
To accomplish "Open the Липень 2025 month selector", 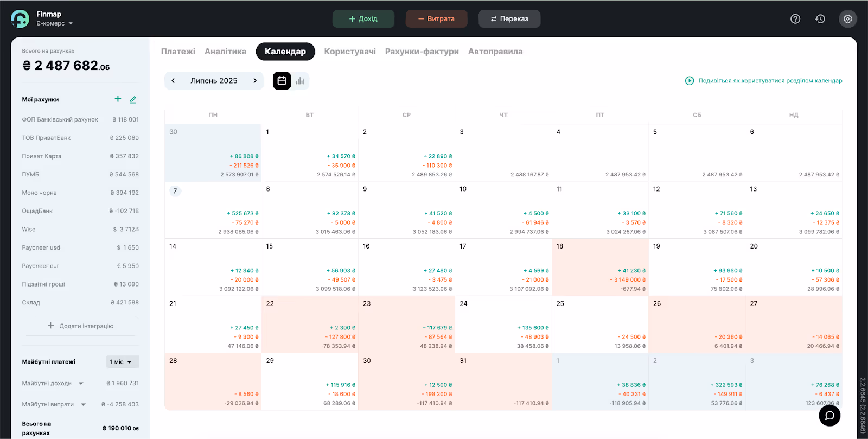I will tap(214, 81).
